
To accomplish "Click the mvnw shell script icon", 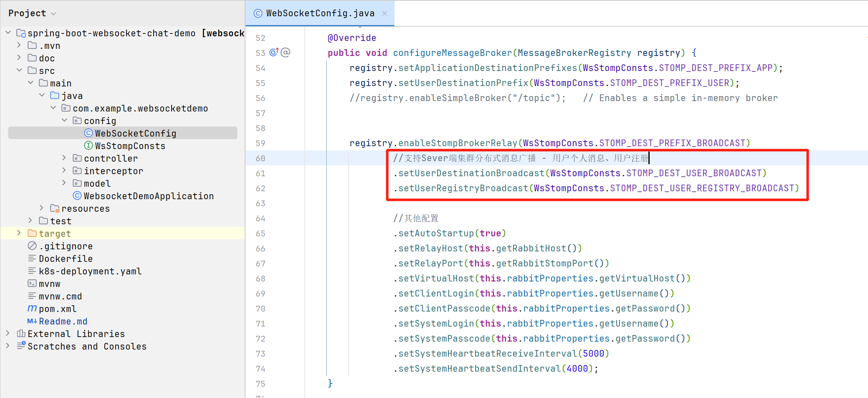I will pyautogui.click(x=32, y=283).
